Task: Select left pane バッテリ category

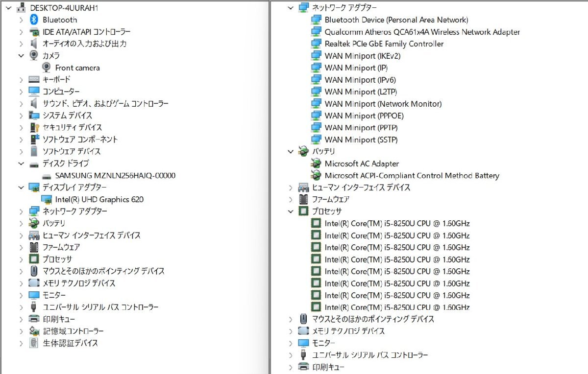Action: coord(54,223)
